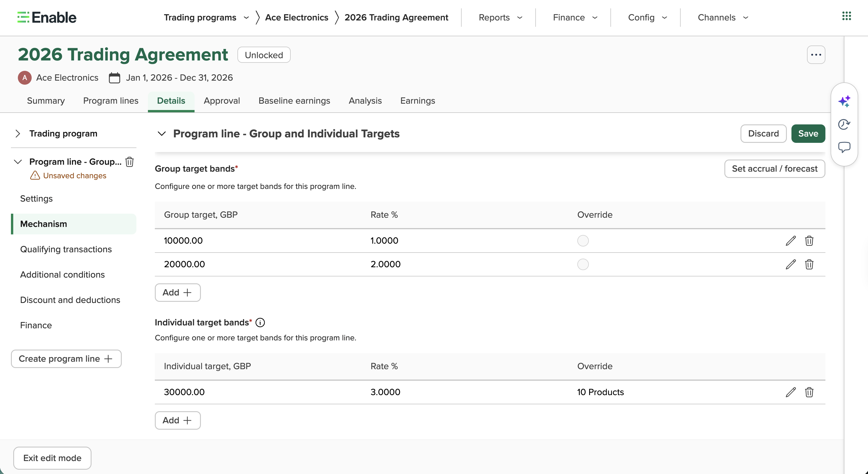The image size is (868, 474).
Task: Click the info icon beside Individual target bands
Action: pos(260,323)
